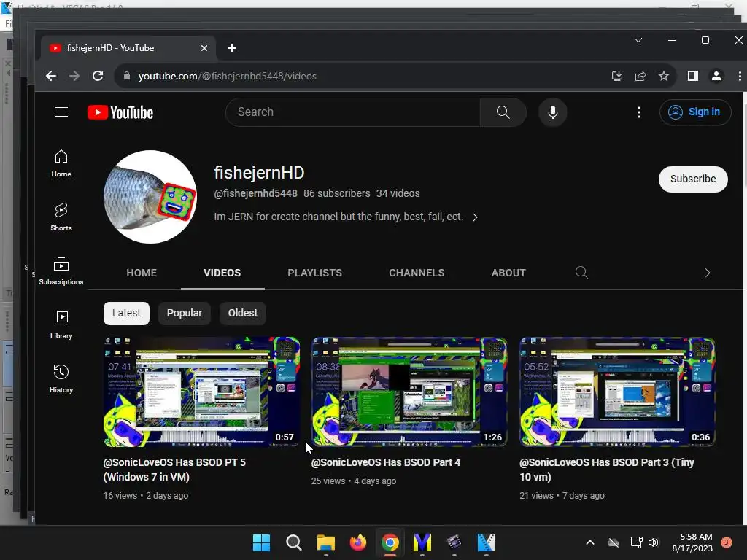
Task: Click the YouTube search input field
Action: (x=353, y=112)
